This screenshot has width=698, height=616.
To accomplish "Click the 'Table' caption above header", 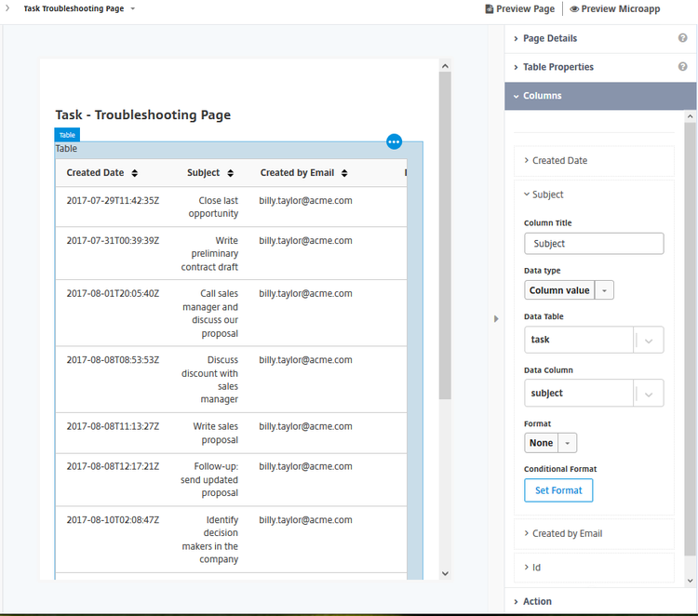I will pos(66,149).
